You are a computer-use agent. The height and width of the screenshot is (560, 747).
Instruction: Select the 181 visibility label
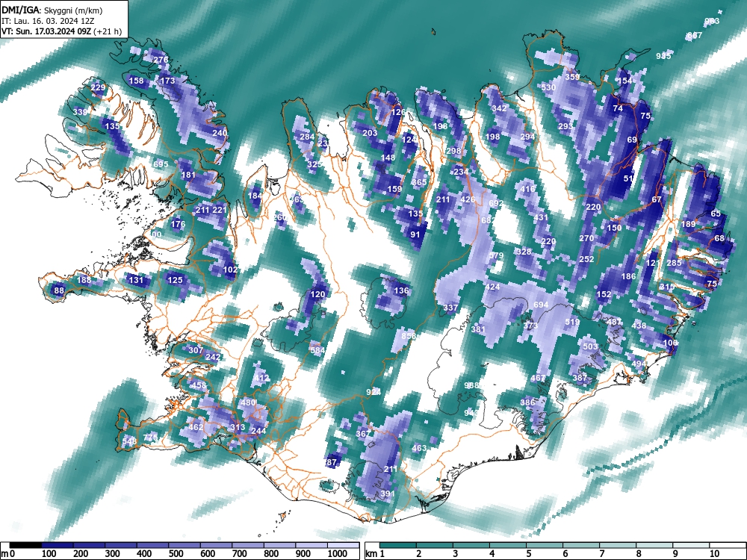[189, 175]
